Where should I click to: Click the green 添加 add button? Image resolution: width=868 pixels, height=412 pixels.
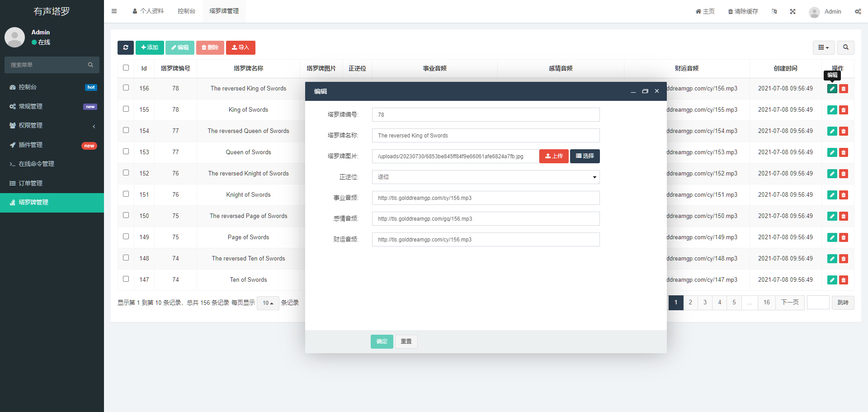(150, 47)
